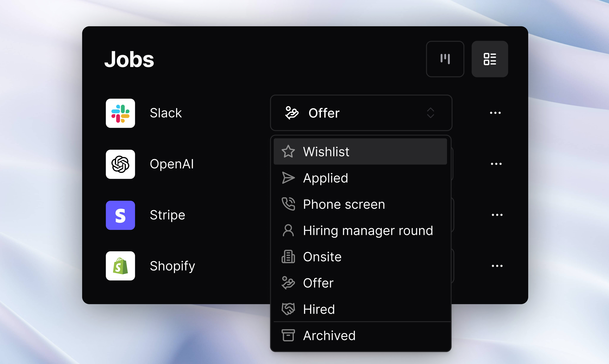Image resolution: width=609 pixels, height=364 pixels.
Task: Collapse the Offer status dropdown for Slack
Action: [361, 113]
